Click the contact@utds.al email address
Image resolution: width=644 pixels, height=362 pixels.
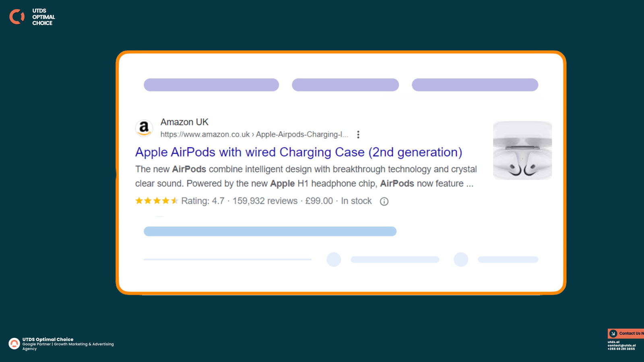621,346
